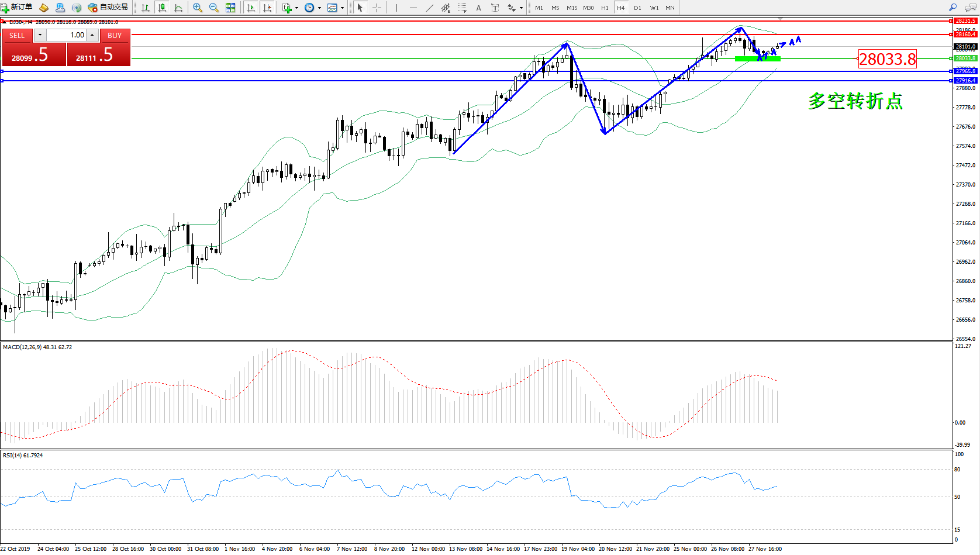Switch to the M15 timeframe

pyautogui.click(x=571, y=8)
